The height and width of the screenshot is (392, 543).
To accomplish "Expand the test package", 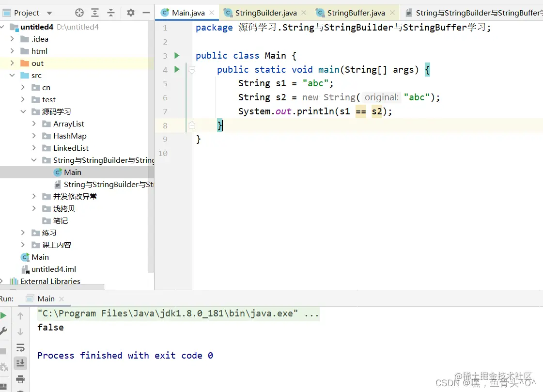I will 23,99.
